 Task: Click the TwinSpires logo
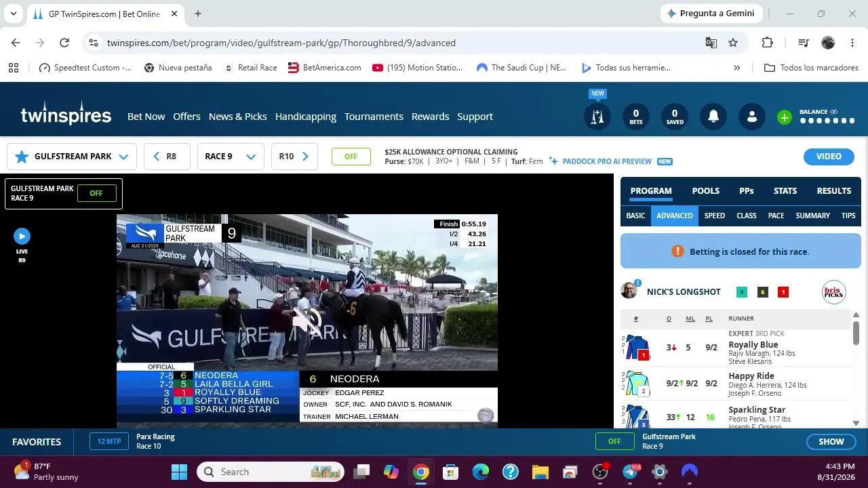(66, 115)
